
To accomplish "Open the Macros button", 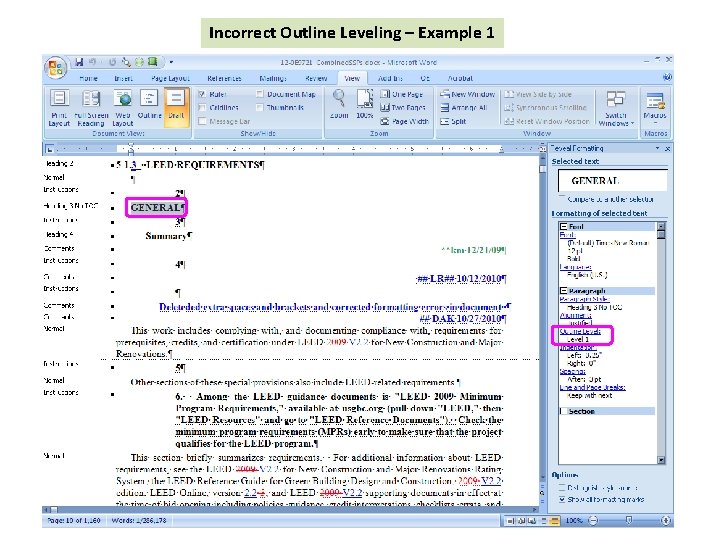I will coord(655,107).
